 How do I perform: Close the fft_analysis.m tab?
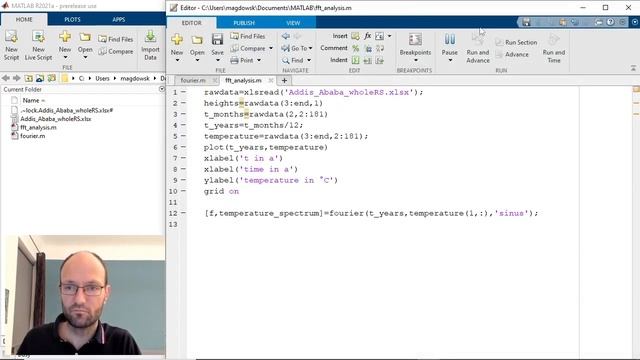[271, 80]
